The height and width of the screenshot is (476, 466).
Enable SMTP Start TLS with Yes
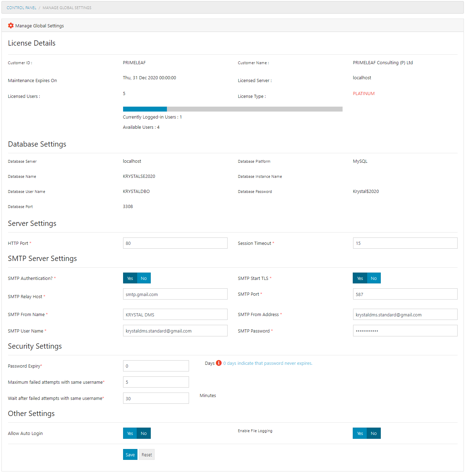coord(360,278)
